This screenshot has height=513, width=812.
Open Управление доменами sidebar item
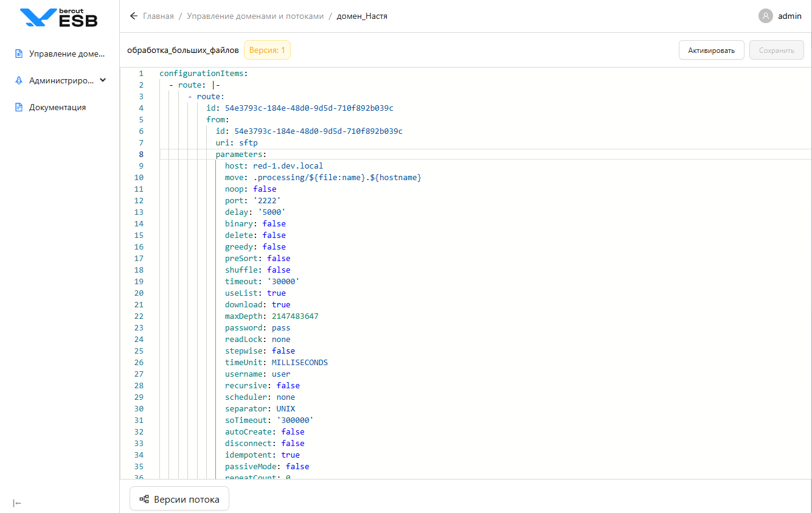tap(67, 54)
